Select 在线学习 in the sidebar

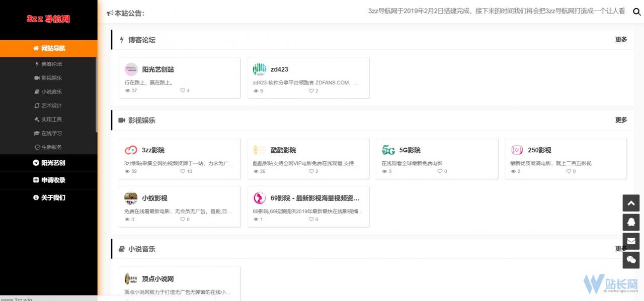48,133
